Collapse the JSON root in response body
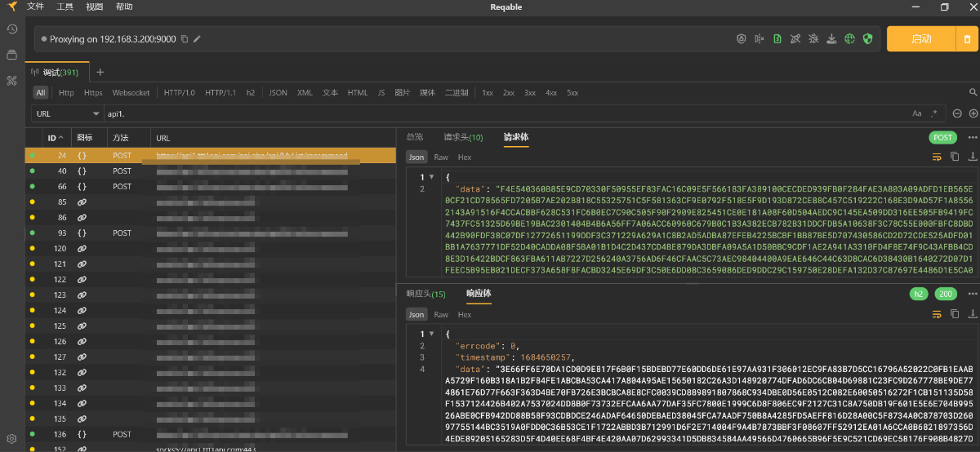Screen dimensions: 980x452 pyautogui.click(x=430, y=335)
